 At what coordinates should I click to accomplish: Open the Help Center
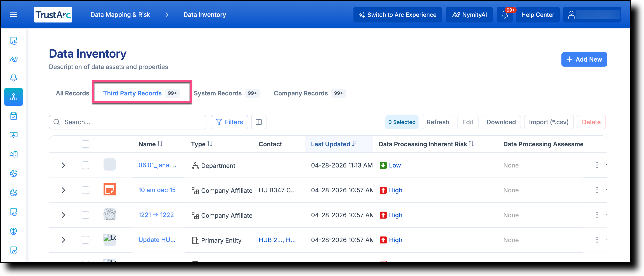538,15
